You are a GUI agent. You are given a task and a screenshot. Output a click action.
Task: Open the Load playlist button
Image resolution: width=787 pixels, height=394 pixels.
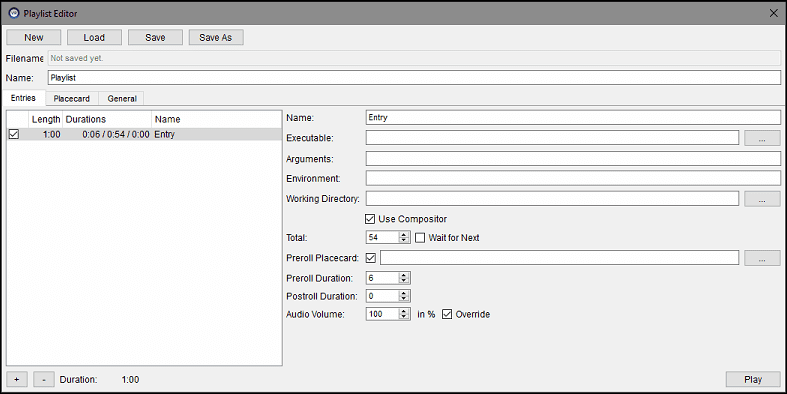[94, 37]
